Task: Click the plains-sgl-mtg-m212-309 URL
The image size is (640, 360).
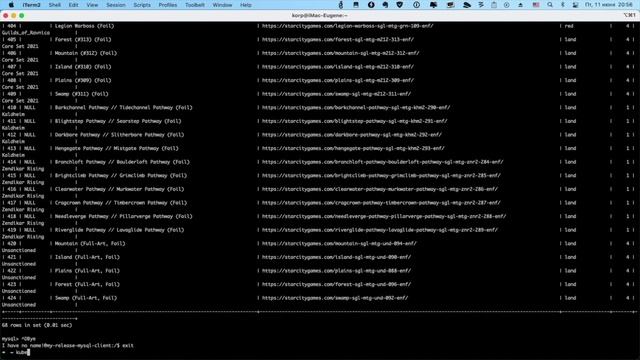Action: 338,80
